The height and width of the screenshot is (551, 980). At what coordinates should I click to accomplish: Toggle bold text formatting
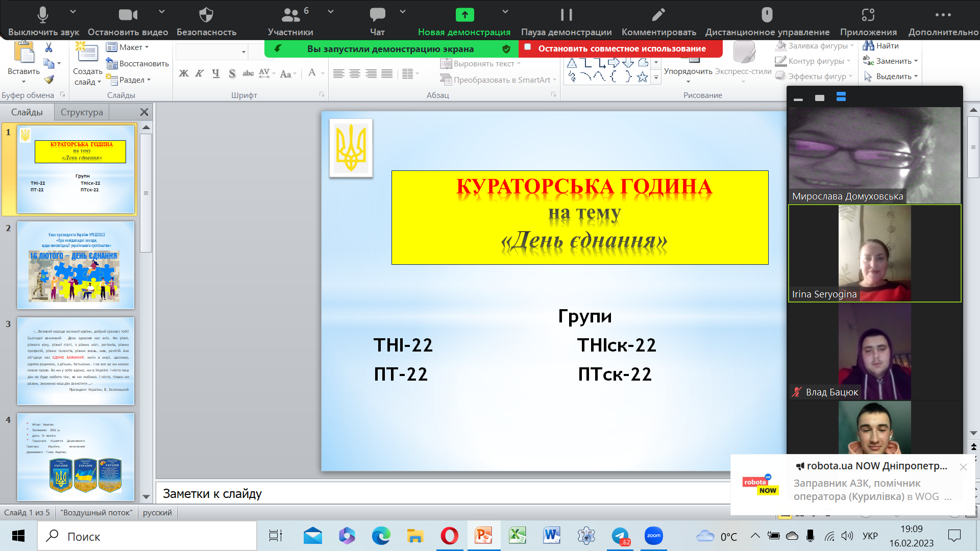point(184,73)
